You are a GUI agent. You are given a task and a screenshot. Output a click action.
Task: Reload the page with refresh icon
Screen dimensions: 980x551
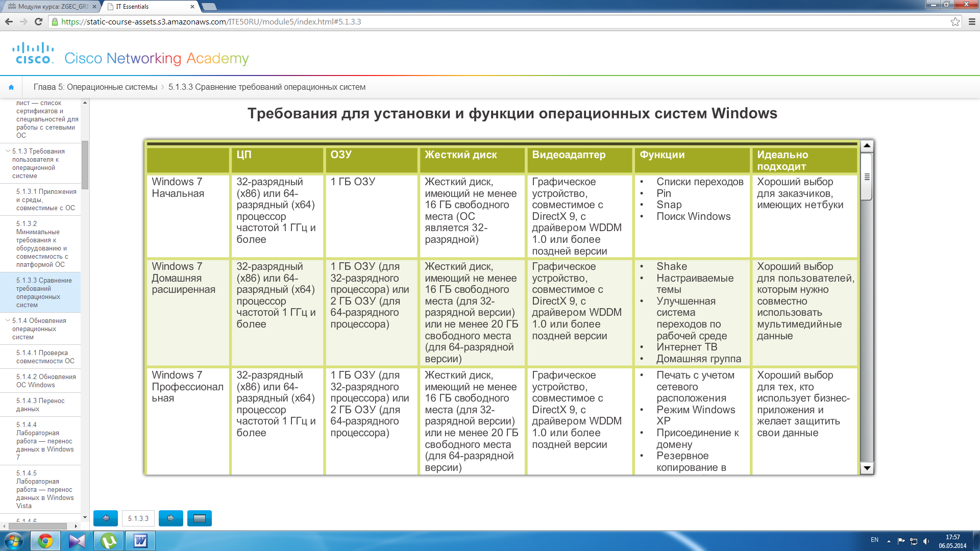point(38,21)
